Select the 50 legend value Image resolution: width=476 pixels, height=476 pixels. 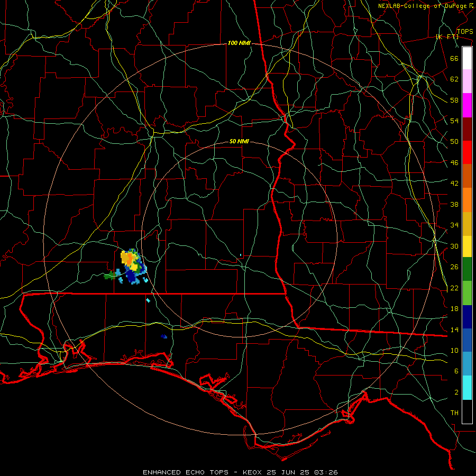pyautogui.click(x=454, y=142)
